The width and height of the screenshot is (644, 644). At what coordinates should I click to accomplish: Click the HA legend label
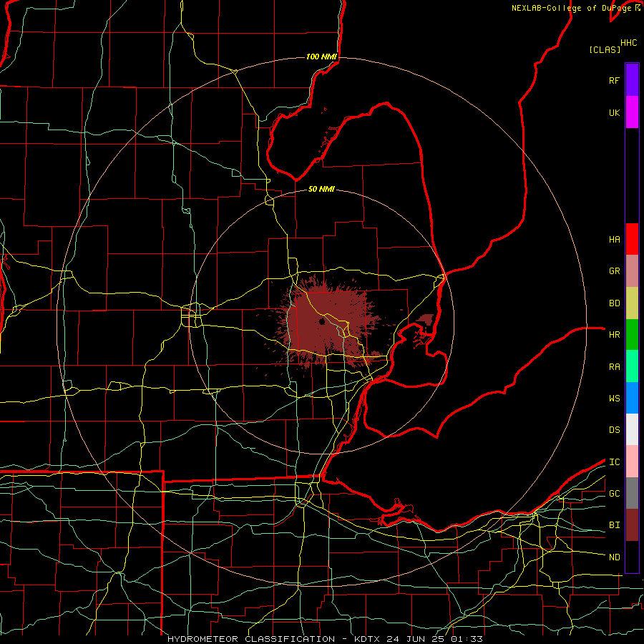click(x=614, y=239)
